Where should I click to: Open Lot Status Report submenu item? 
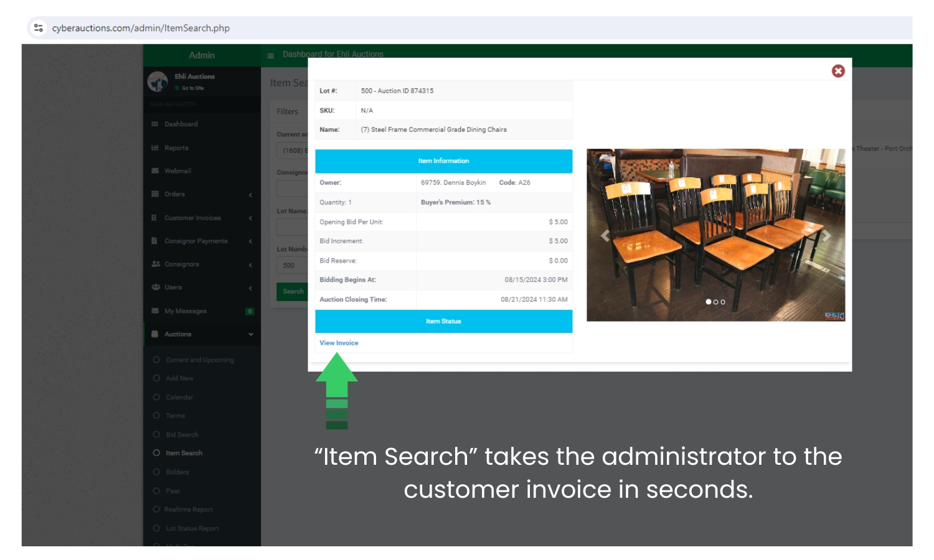(192, 528)
